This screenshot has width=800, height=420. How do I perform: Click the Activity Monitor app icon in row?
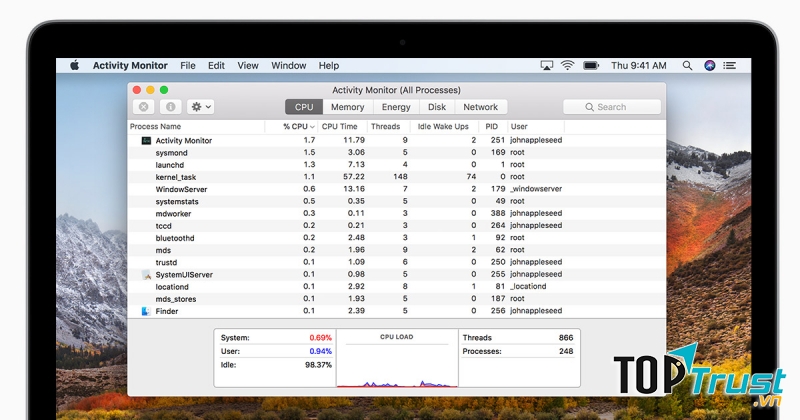coord(146,140)
